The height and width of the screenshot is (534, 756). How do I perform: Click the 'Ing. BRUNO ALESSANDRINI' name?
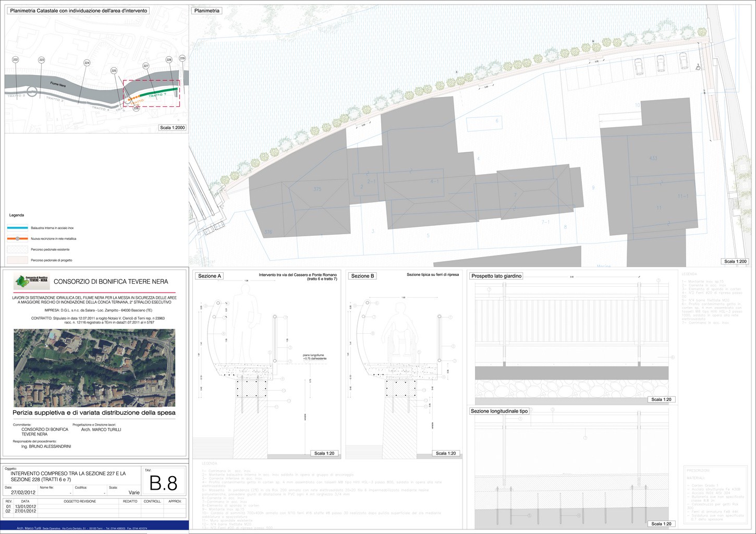[46, 446]
